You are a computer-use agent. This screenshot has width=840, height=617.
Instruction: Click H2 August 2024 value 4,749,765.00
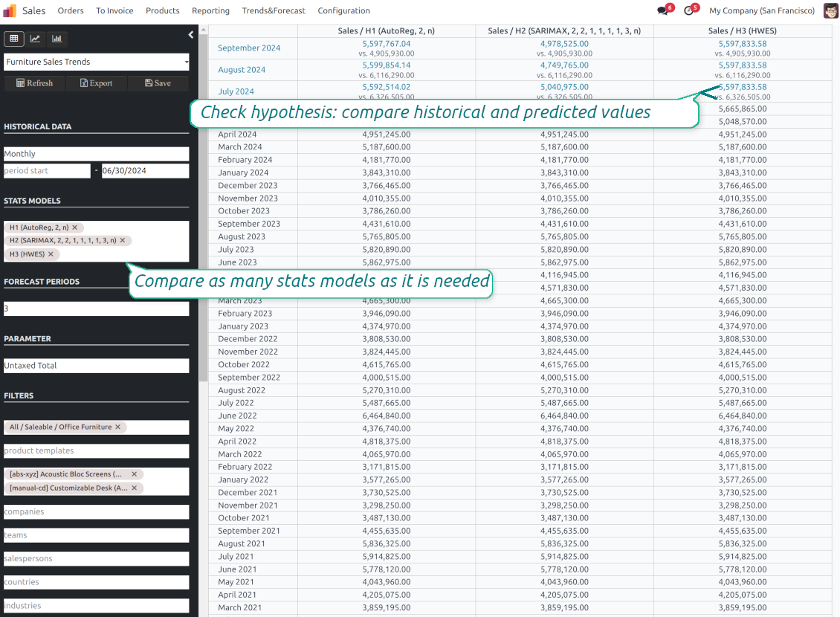pos(564,65)
